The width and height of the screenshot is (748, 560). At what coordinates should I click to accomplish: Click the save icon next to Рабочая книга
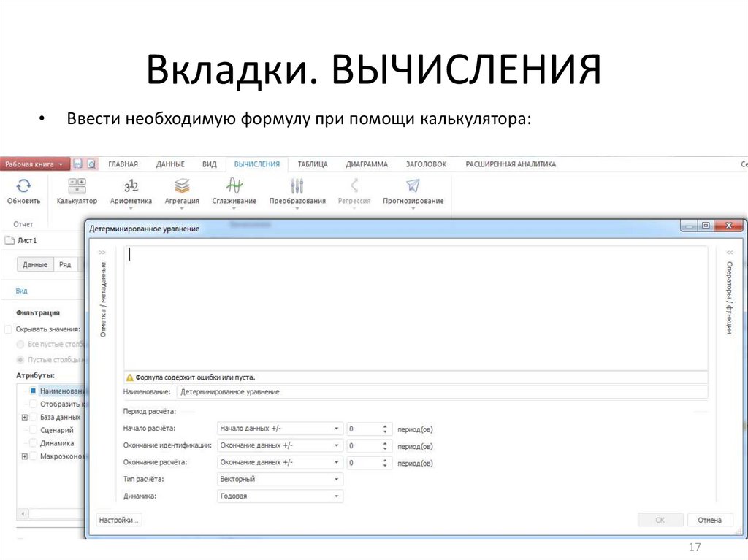tap(77, 164)
